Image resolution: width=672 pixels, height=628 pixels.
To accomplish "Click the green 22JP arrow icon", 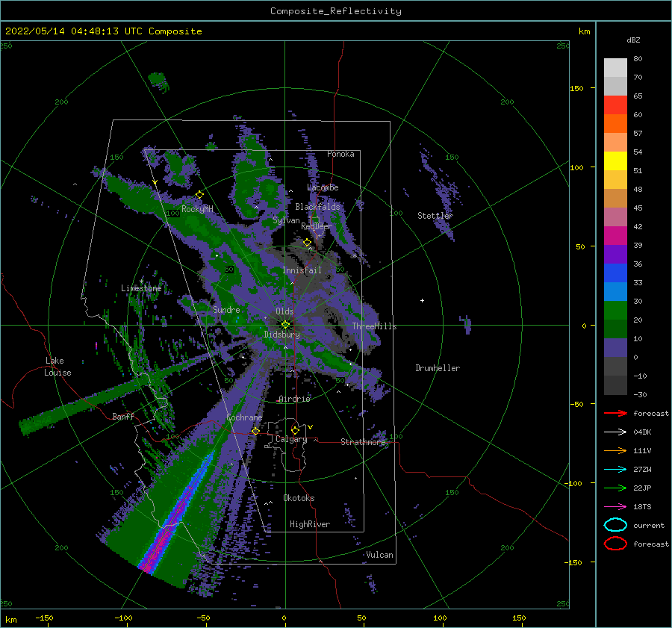I will coord(615,488).
